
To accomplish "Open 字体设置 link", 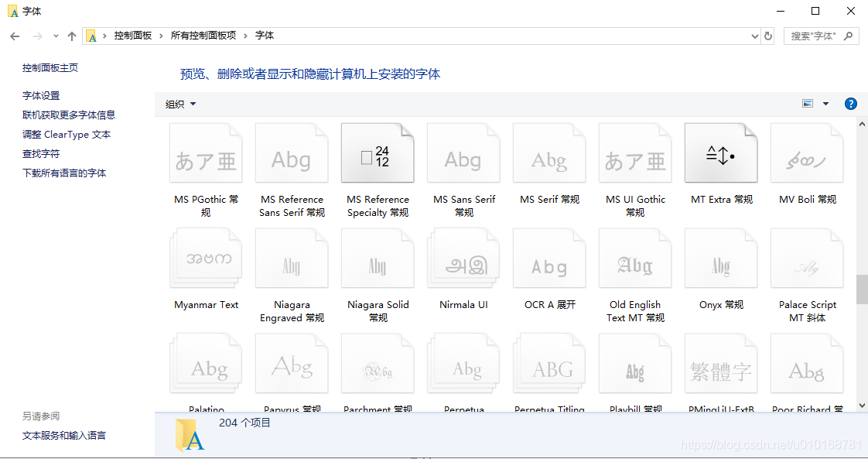I will [x=41, y=96].
